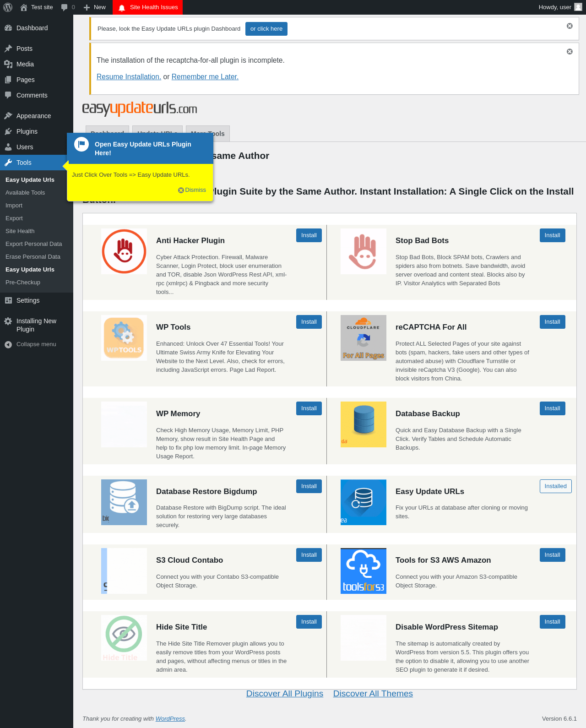Dismiss the recaptcha-for-all installation notice
This screenshot has height=728, width=586.
pyautogui.click(x=570, y=52)
